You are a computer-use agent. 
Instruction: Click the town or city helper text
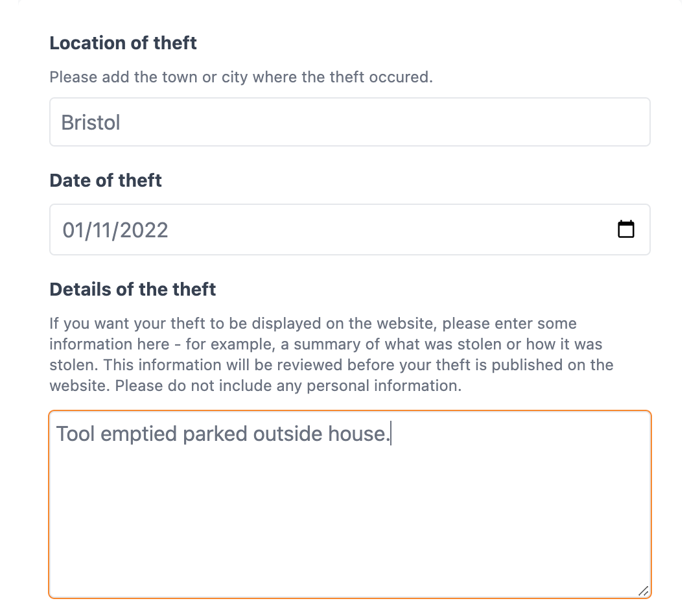[x=241, y=77]
